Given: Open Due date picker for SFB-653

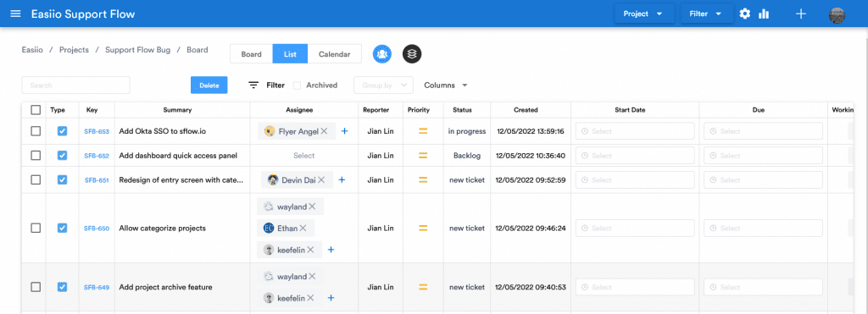Looking at the screenshot, I should tap(763, 131).
